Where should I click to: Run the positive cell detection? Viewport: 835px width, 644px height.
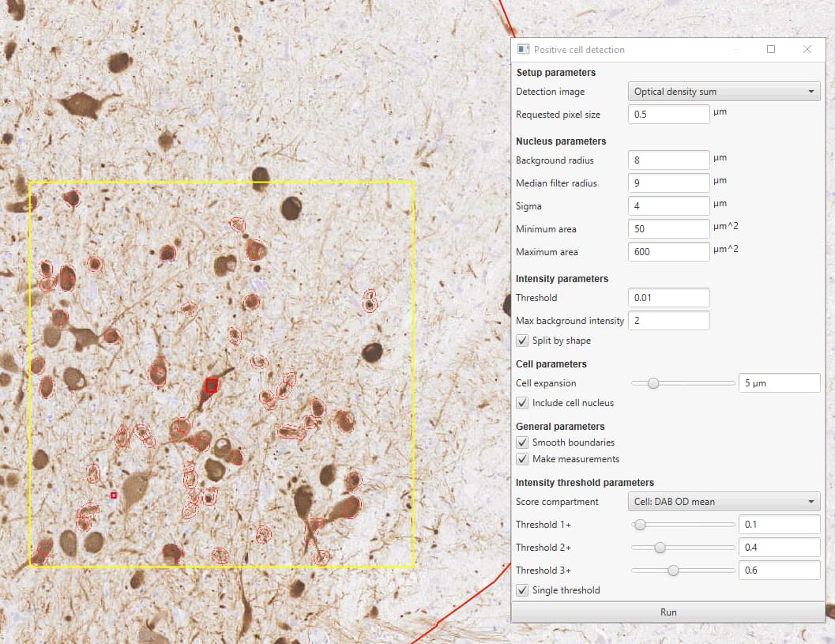pyautogui.click(x=668, y=612)
